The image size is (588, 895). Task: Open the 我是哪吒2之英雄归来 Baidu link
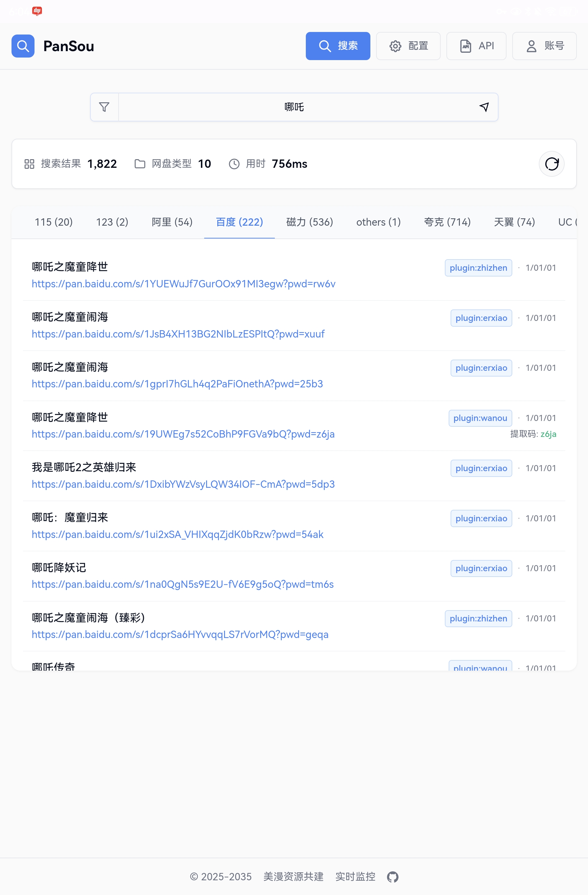[183, 484]
